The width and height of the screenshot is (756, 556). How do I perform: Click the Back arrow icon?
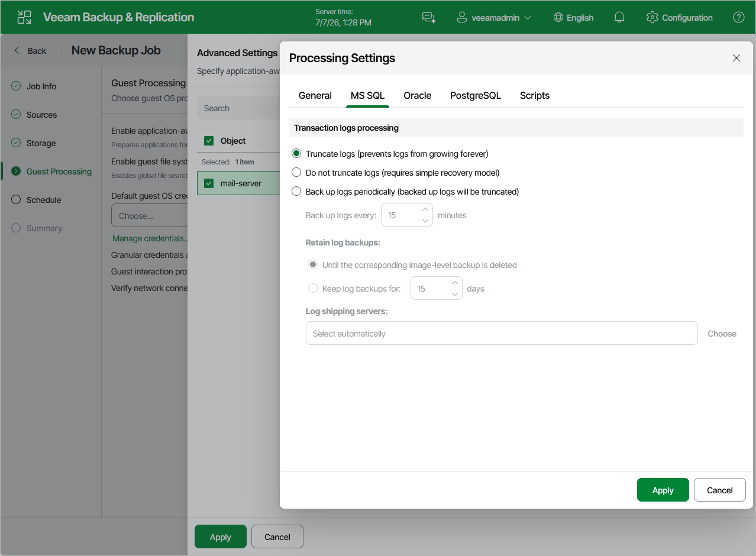point(17,51)
